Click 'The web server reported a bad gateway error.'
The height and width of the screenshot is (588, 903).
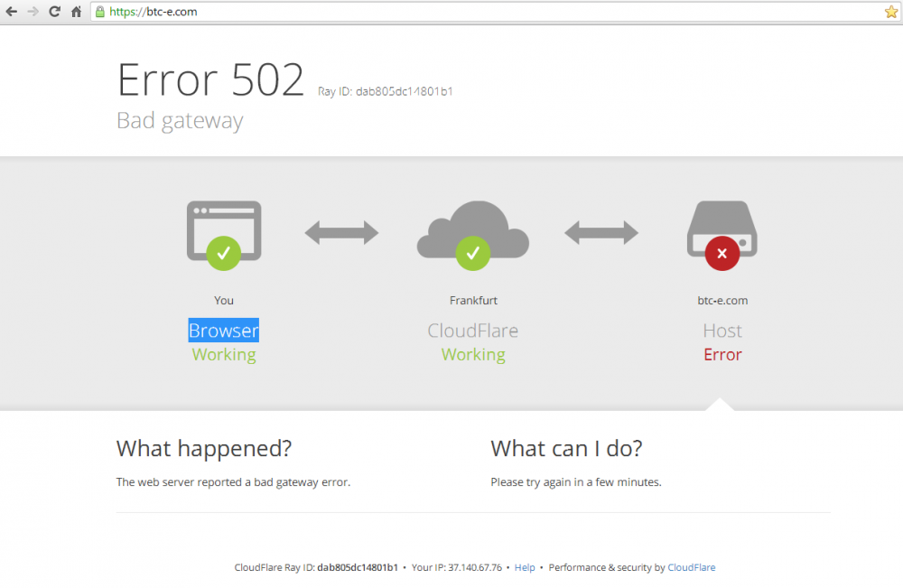233,482
